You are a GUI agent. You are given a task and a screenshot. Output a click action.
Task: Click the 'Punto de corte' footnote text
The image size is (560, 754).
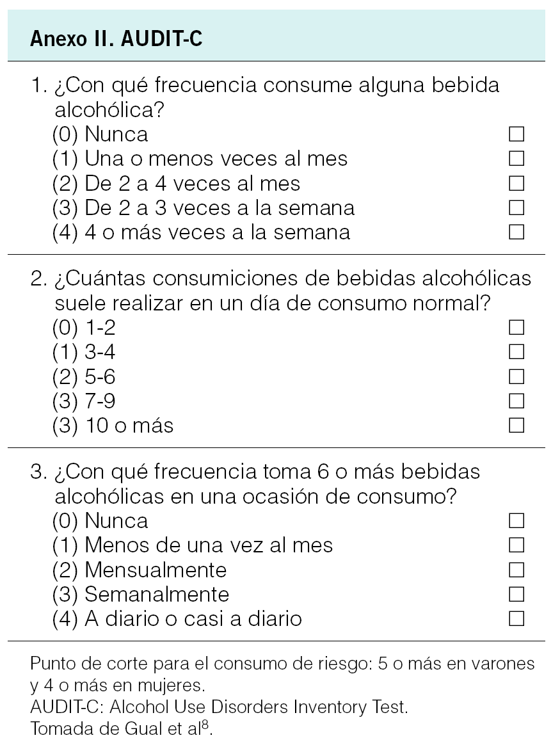tap(282, 664)
